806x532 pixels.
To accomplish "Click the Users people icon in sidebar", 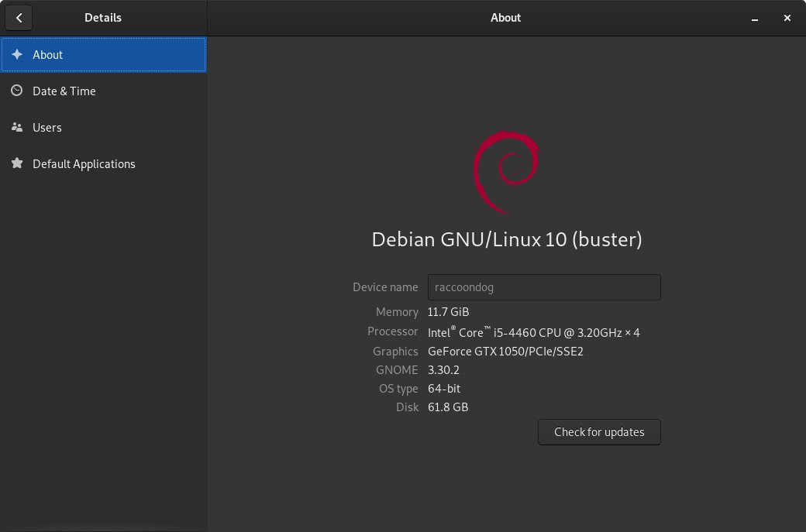I will click(x=16, y=127).
